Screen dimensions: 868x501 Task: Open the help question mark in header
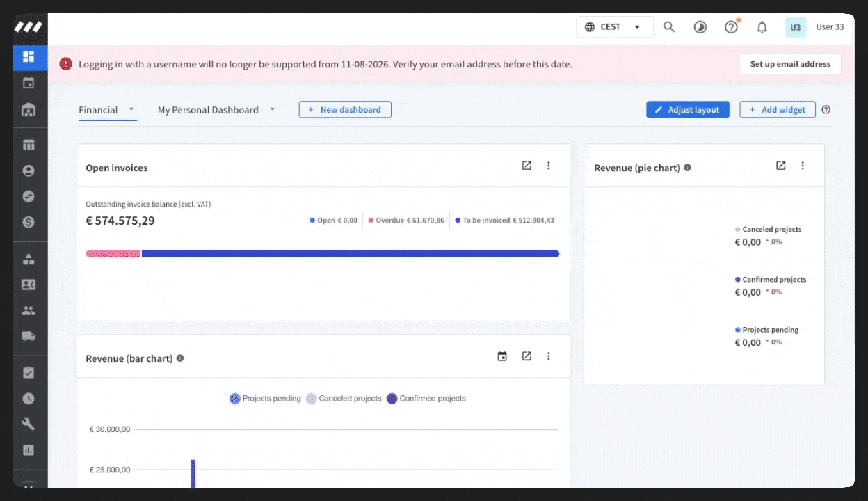[x=731, y=27]
